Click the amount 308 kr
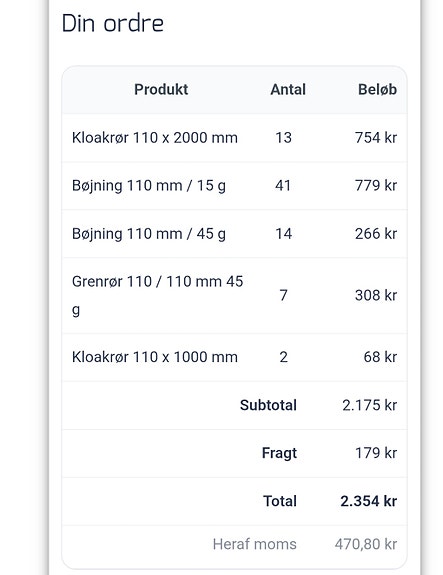Viewport: 443px width, 575px height. [x=376, y=295]
